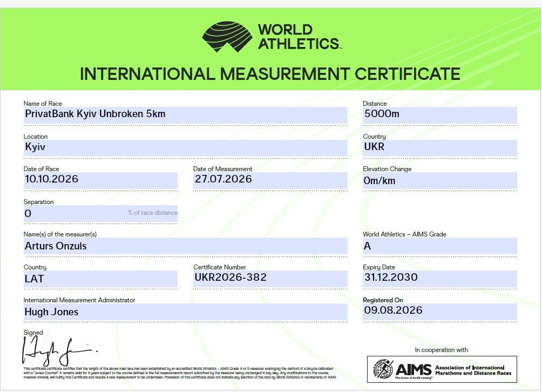Click the 'Name(s) of the measurer(s)' label
The height and width of the screenshot is (392, 542).
60,234
